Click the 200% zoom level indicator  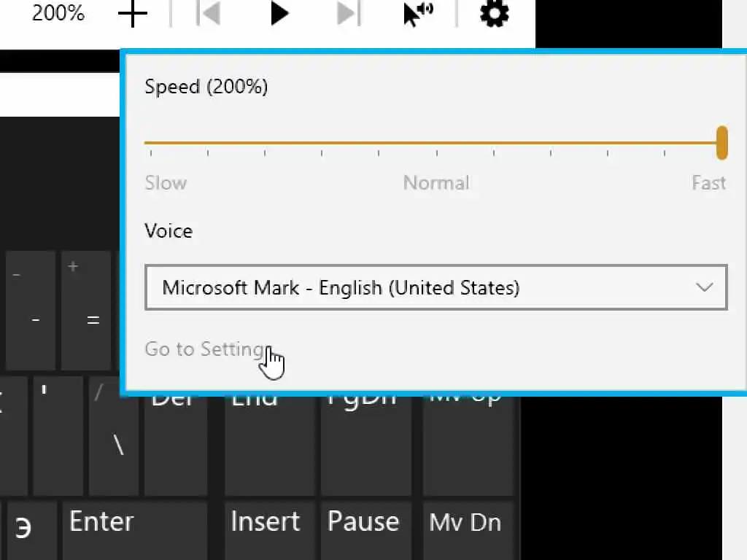pos(58,13)
